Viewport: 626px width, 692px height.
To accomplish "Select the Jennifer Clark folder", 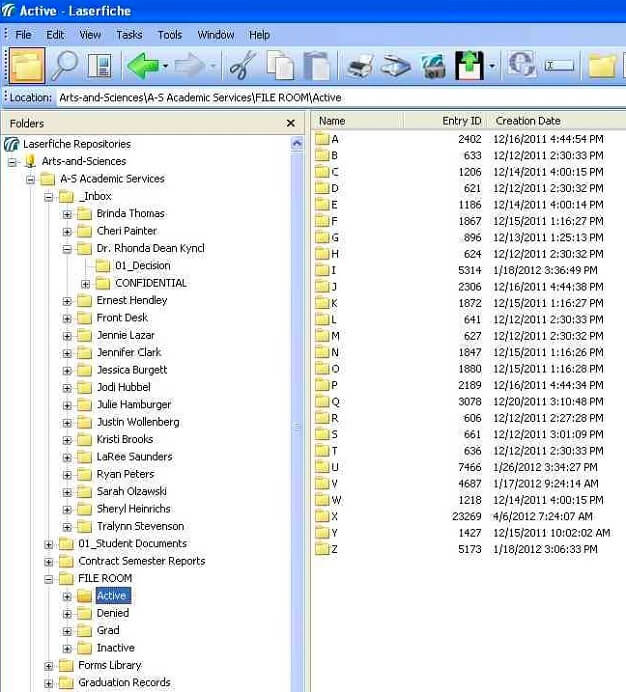I will coord(129,352).
